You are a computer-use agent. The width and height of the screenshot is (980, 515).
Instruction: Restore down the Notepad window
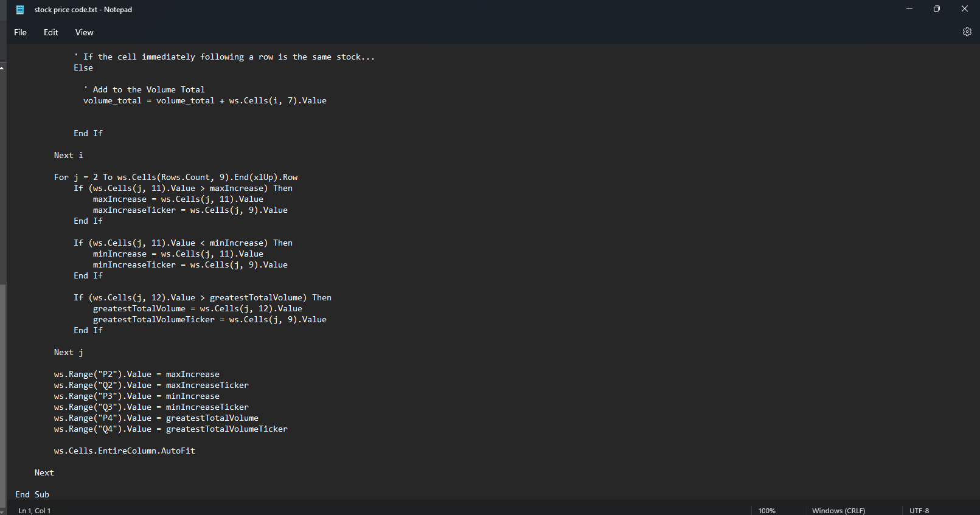(937, 9)
